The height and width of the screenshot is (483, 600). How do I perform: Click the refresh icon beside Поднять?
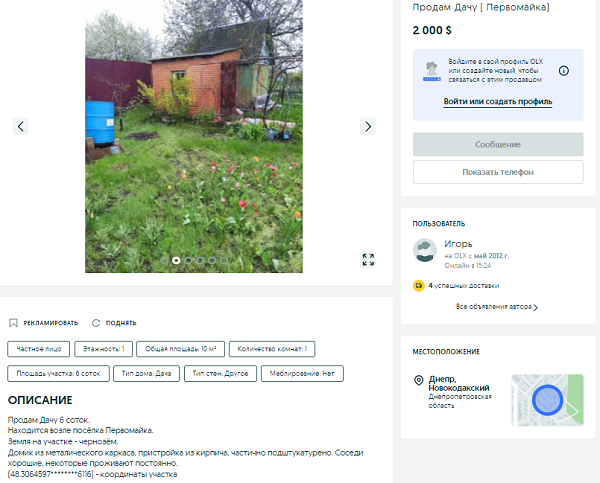96,323
